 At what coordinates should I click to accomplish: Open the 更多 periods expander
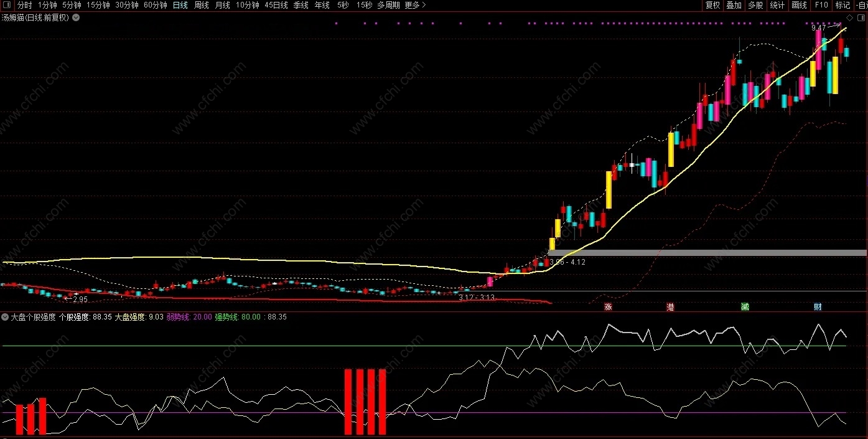[x=415, y=5]
